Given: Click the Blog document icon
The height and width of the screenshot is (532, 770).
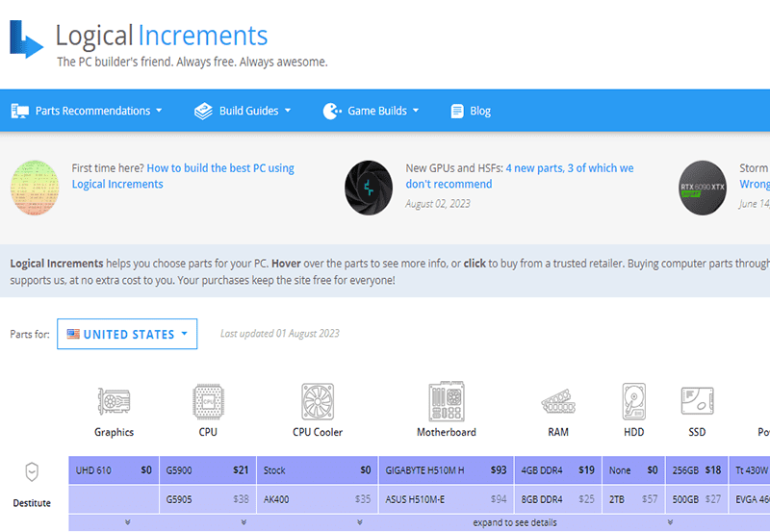Looking at the screenshot, I should pyautogui.click(x=457, y=111).
